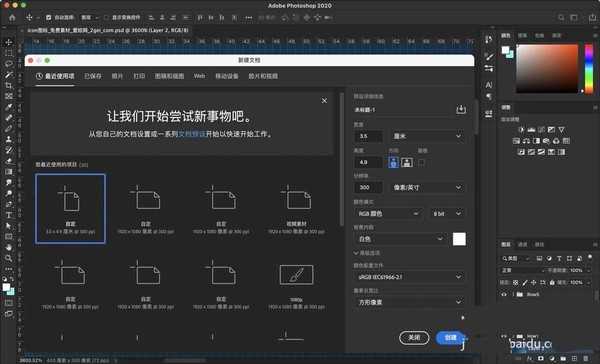Open background contents dropdown 白色
600x364 pixels.
click(x=399, y=239)
